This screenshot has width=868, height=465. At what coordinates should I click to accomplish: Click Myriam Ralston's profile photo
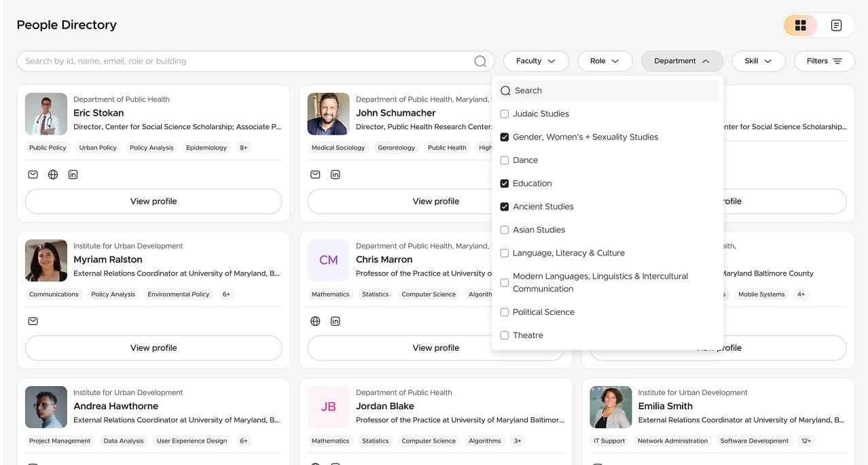[x=46, y=260]
